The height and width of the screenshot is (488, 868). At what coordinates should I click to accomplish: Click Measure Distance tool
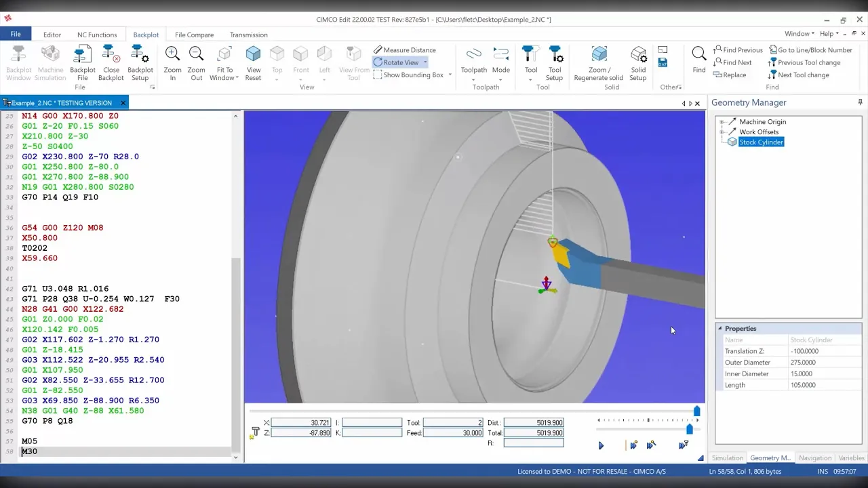(405, 49)
